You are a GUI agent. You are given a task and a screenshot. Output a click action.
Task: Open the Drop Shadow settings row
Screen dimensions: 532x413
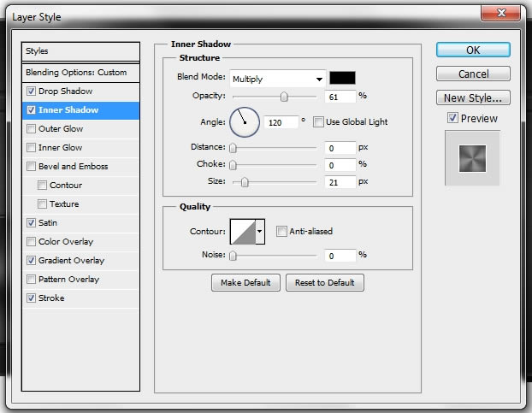point(80,91)
